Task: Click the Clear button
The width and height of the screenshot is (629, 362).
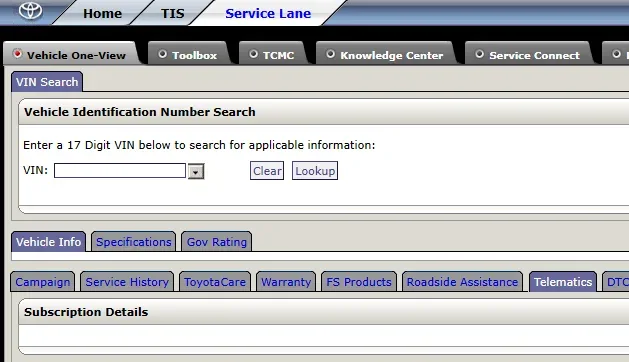Action: click(267, 171)
